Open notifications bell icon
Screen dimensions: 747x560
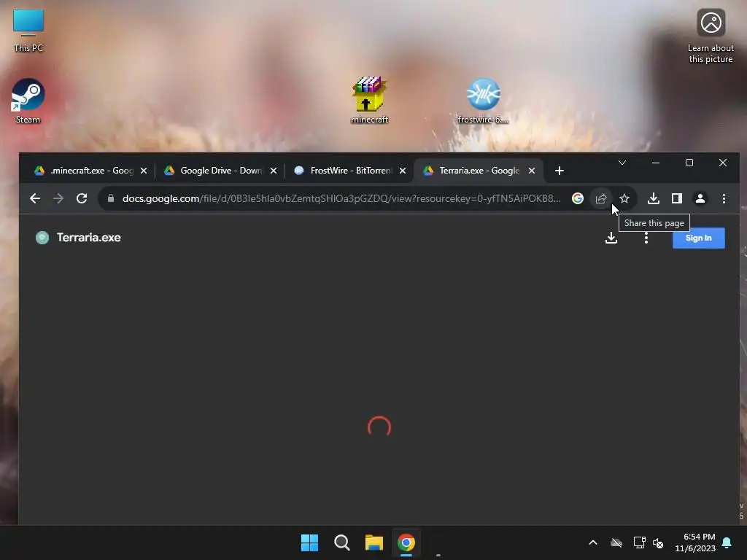tap(727, 542)
